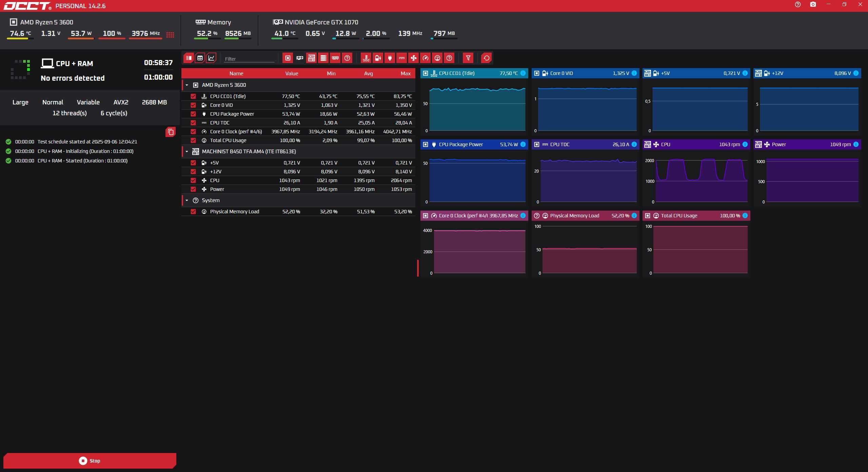This screenshot has height=472, width=868.
Task: Click red grid icon beside 3976 MHz
Action: pyautogui.click(x=170, y=35)
